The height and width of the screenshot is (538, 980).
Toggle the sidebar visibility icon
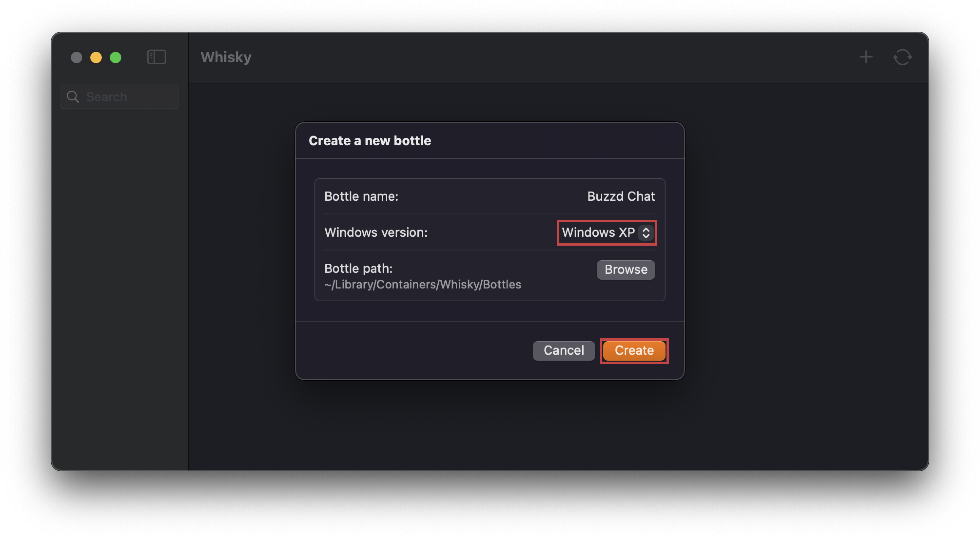point(156,57)
